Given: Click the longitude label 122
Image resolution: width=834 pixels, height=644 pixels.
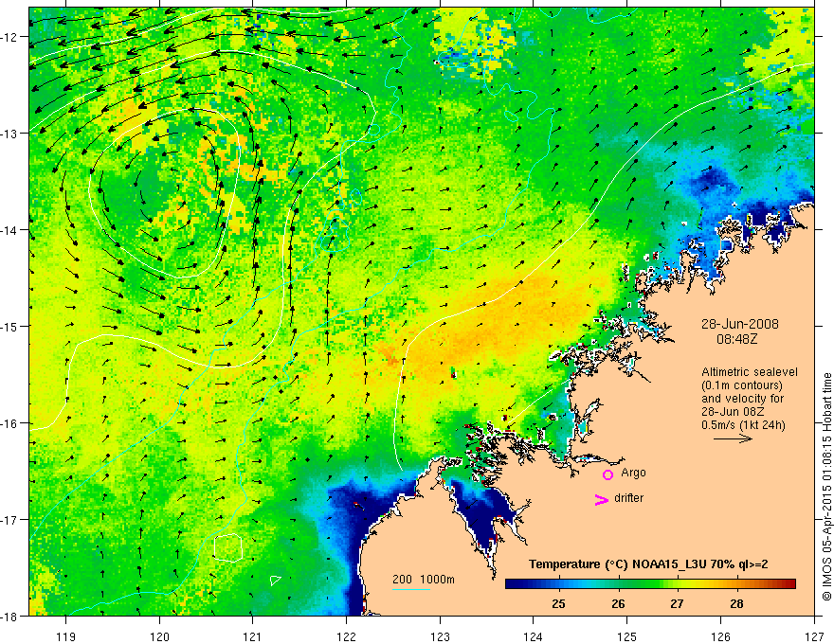Looking at the screenshot, I should coord(346,636).
